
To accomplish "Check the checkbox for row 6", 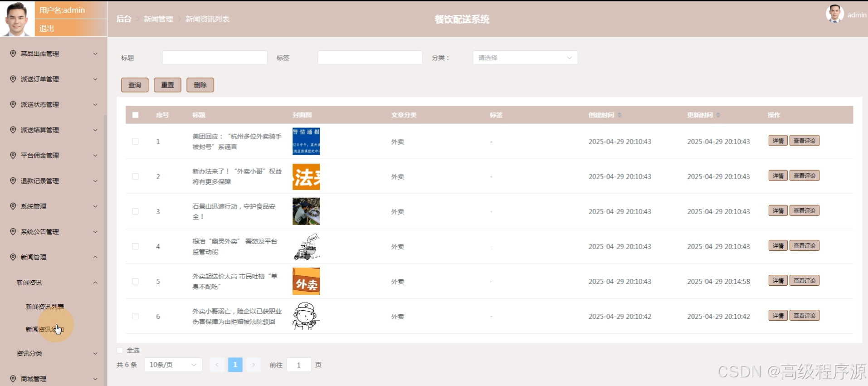I will 135,316.
